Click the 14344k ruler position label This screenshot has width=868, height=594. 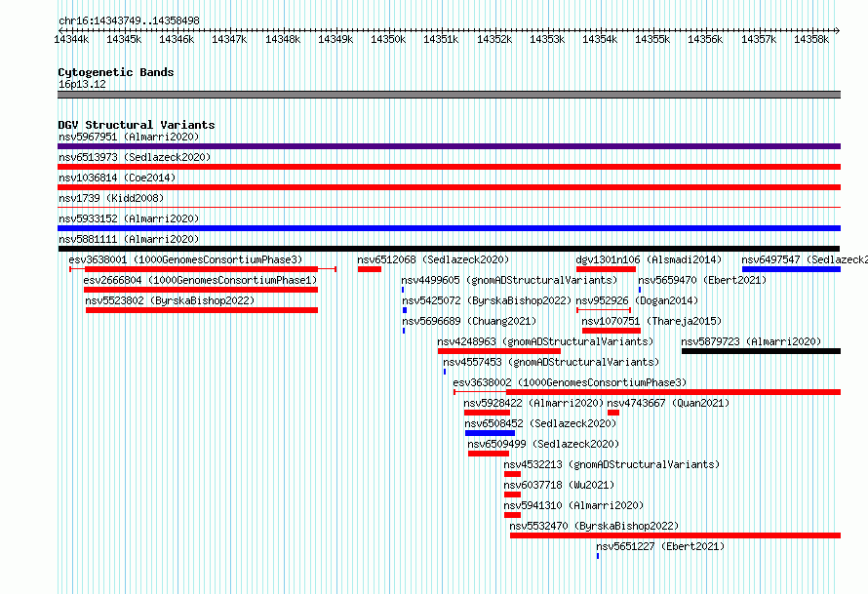point(71,39)
